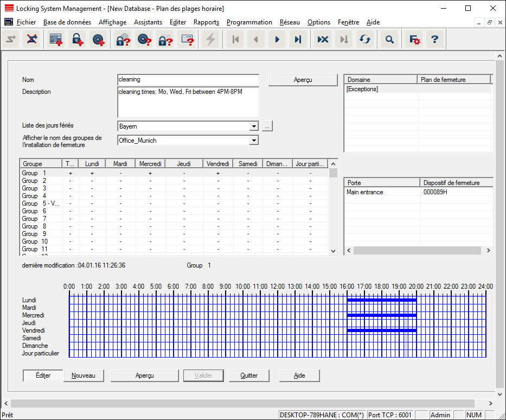Viewport: 506px width, 420px height.
Task: Open the Programmation menu
Action: [x=249, y=22]
